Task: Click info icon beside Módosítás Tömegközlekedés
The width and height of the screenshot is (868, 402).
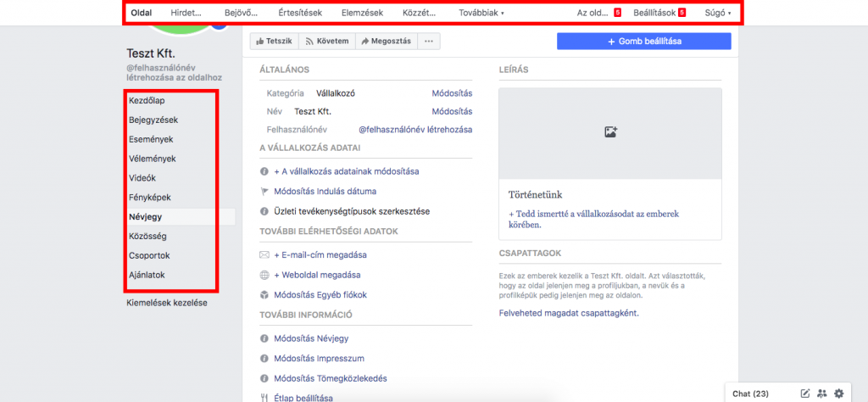Action: click(264, 379)
